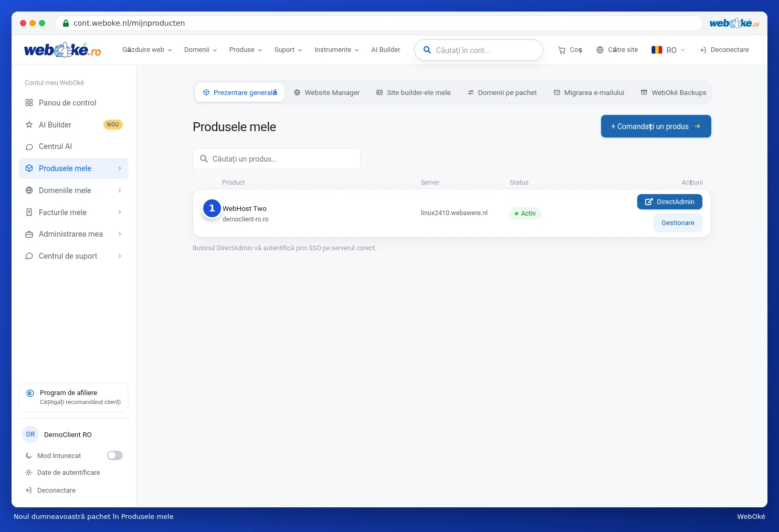This screenshot has width=779, height=532.
Task: Focus the Căutați în cont search box
Action: [479, 50]
